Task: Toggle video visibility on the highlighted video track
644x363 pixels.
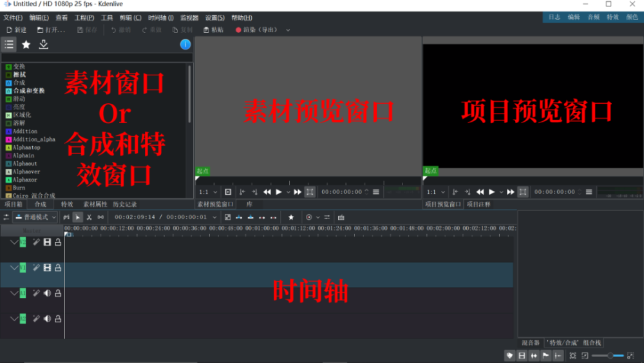Action: [x=47, y=268]
